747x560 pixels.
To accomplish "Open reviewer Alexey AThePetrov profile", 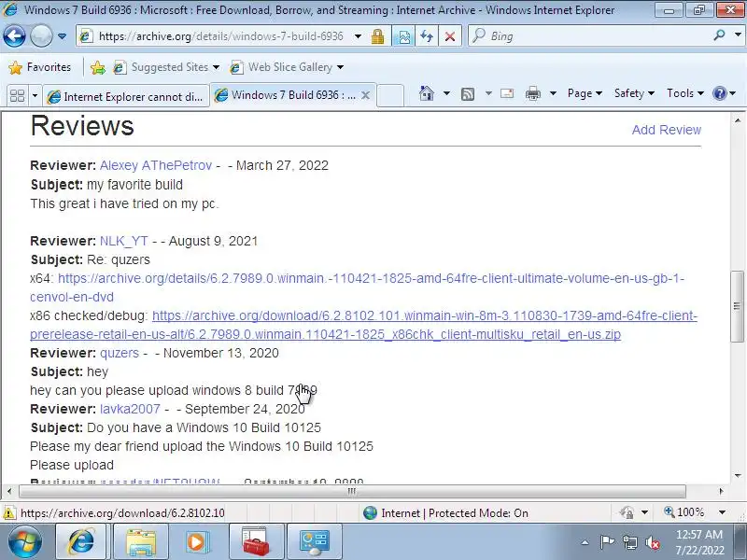I will tap(156, 165).
